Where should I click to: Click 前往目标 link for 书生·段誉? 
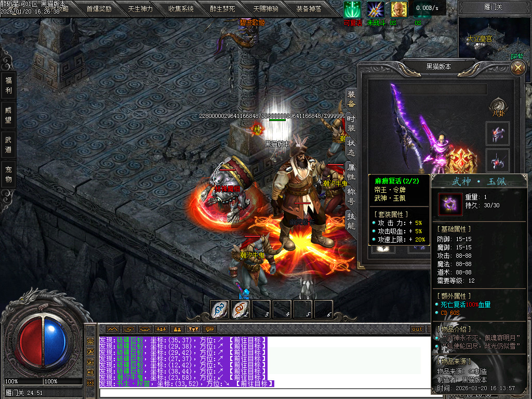coord(252,383)
